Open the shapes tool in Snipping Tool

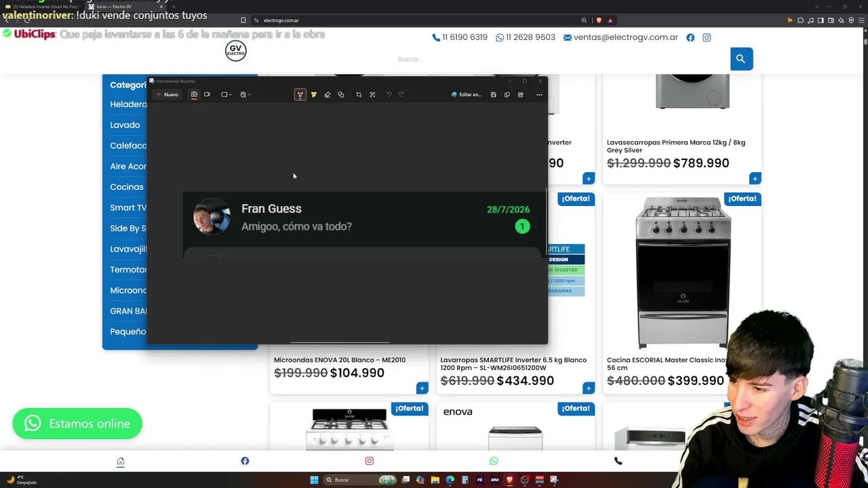tap(341, 95)
